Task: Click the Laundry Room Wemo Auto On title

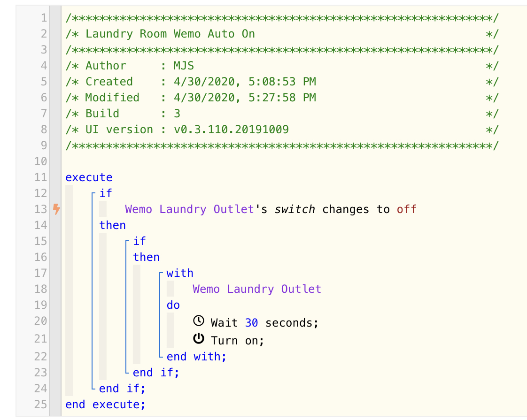Action: 170,34
